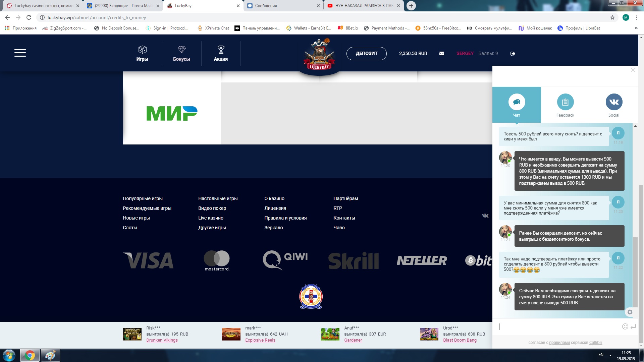644x362 pixels.
Task: Open the Акция promotions section
Action: coord(221,54)
